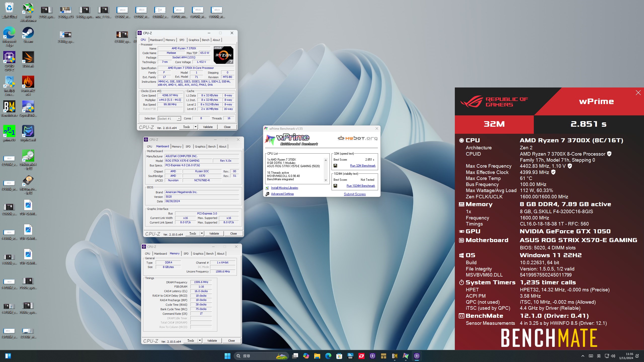This screenshot has width=644, height=362.
Task: Open Task View from taskbar
Action: tap(295, 356)
